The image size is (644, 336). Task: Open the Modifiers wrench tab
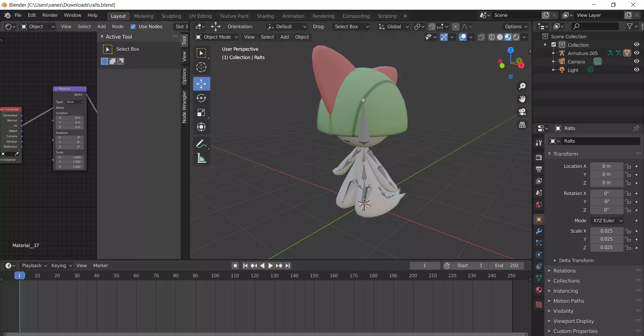tap(539, 231)
